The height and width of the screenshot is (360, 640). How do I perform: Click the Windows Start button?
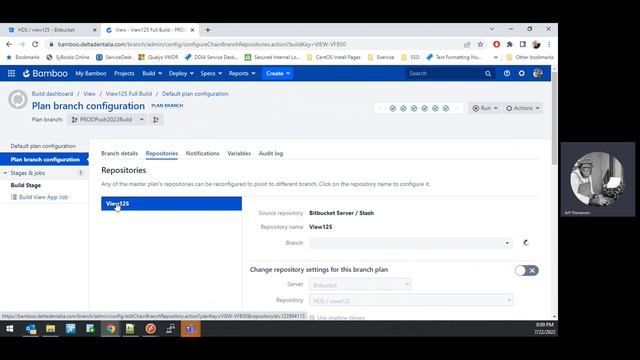10,329
